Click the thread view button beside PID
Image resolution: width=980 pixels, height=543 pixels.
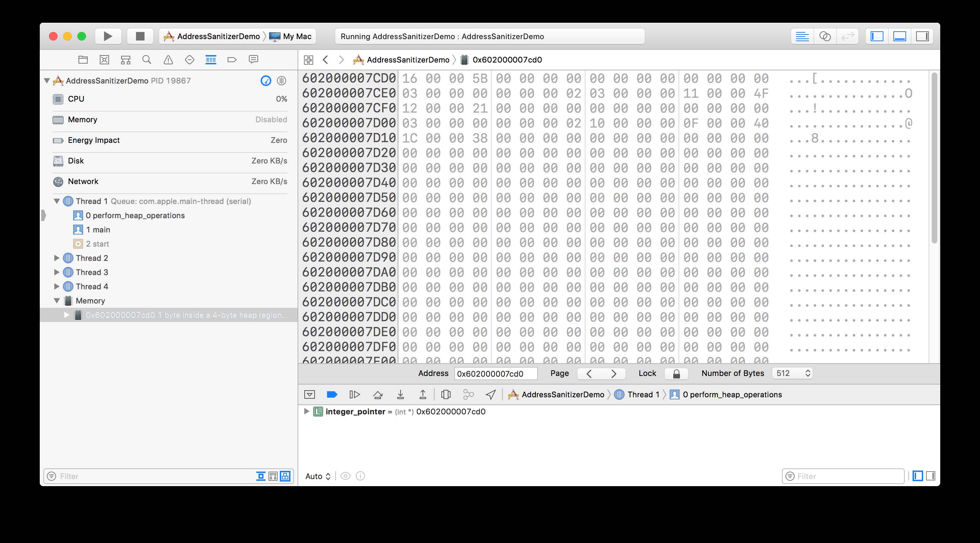coord(282,81)
